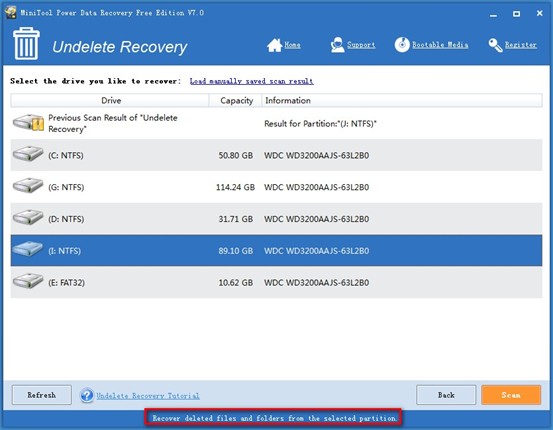This screenshot has height=430, width=553.
Task: Click the Information column header
Action: coord(402,101)
